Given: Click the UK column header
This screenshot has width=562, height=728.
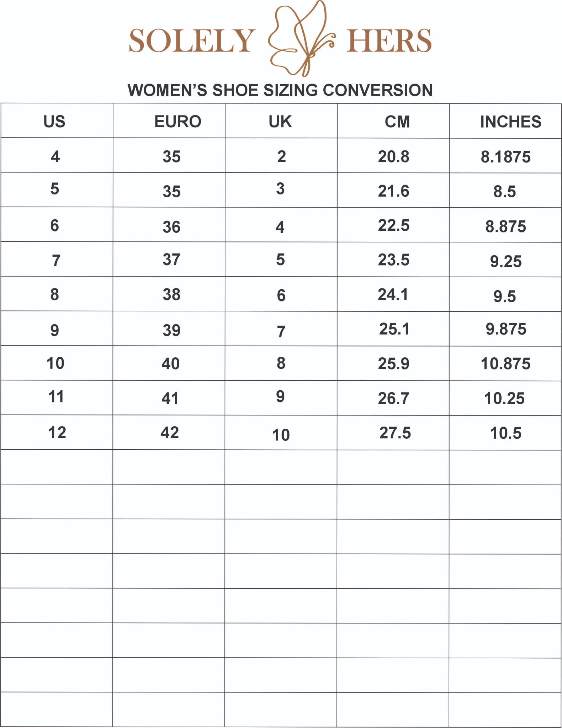Looking at the screenshot, I should pos(280,122).
